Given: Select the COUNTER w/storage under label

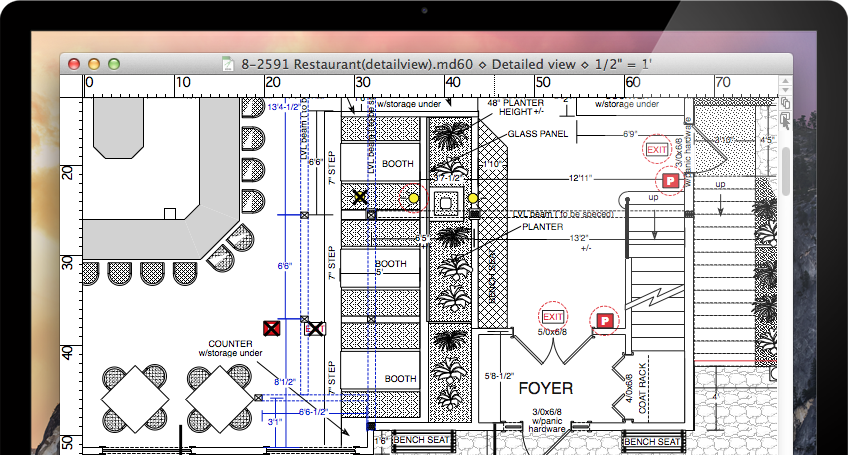Looking at the screenshot, I should (230, 347).
